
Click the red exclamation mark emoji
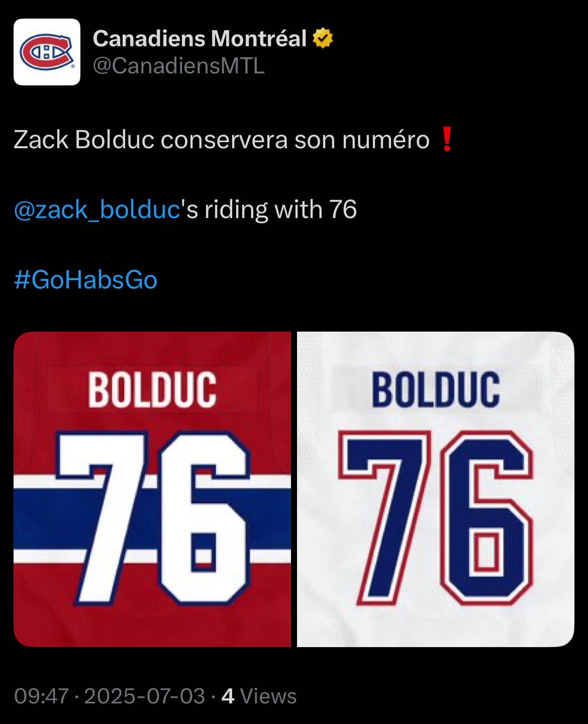click(x=446, y=140)
